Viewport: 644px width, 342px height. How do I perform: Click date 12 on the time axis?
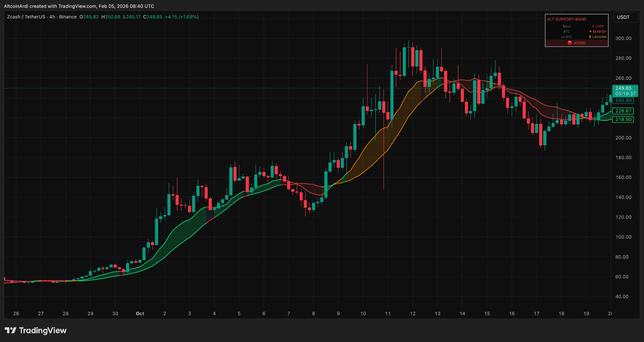tap(412, 314)
